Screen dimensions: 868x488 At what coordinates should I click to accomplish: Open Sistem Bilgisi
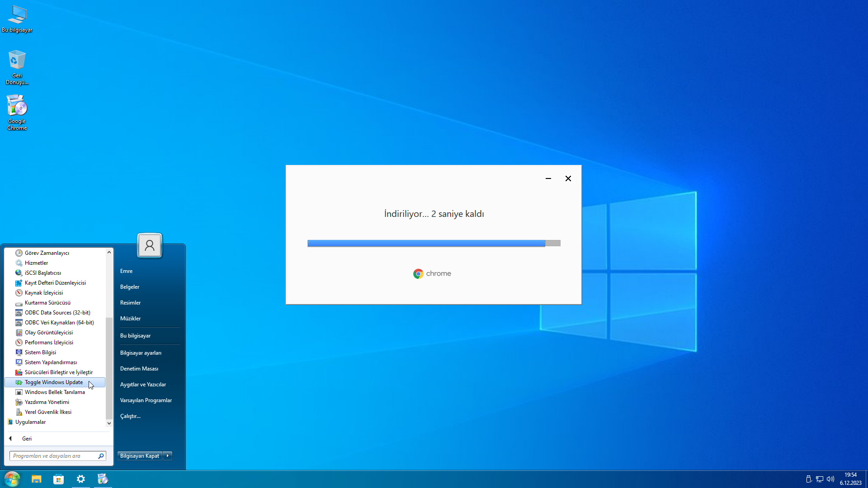[x=55, y=352]
